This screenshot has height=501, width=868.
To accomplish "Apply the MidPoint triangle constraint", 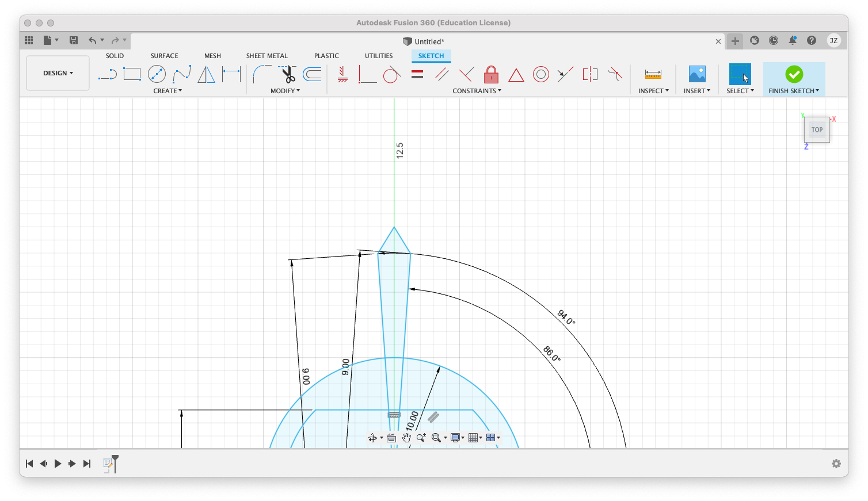I will 516,75.
